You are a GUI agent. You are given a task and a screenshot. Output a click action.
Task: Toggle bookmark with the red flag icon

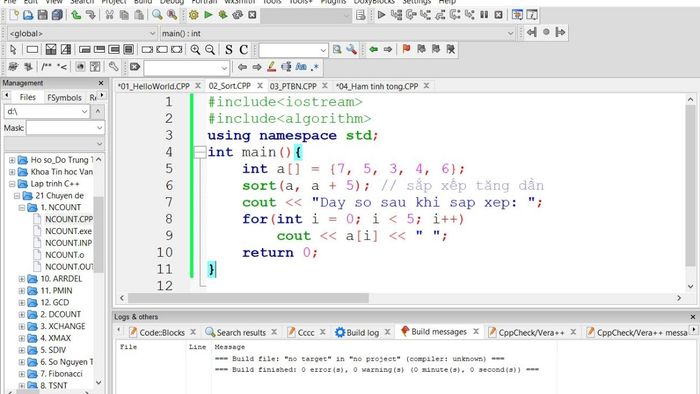pyautogui.click(x=406, y=50)
